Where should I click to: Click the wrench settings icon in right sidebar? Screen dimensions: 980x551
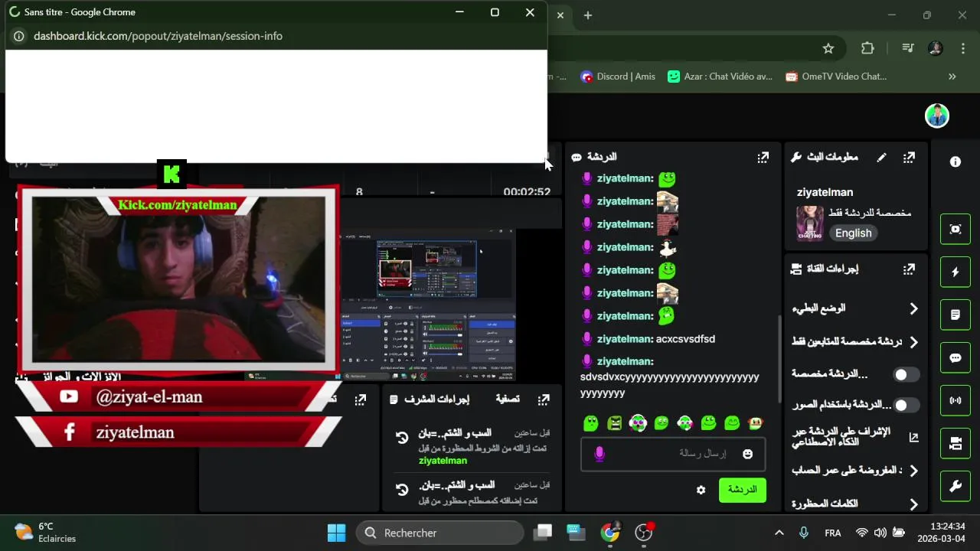pos(955,486)
